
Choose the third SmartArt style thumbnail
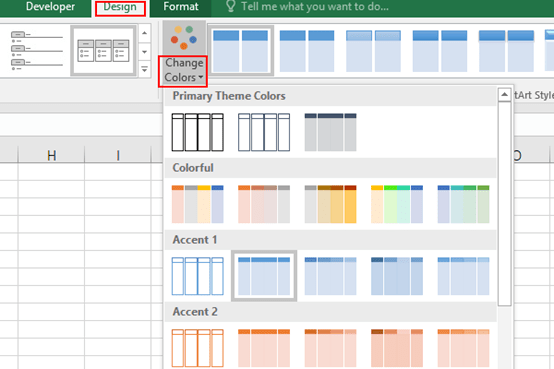[373, 51]
